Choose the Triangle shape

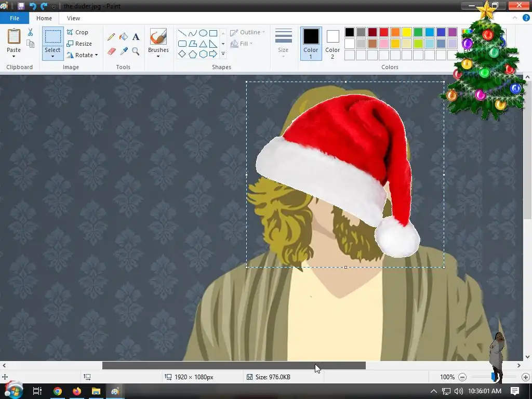[x=203, y=44]
